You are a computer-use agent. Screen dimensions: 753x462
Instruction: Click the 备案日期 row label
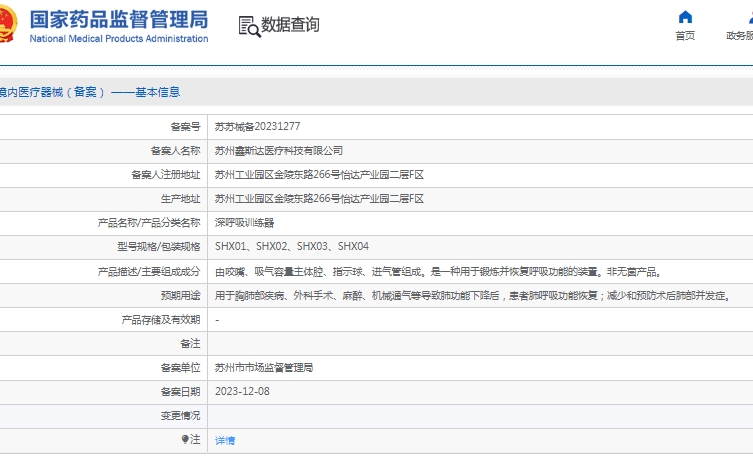[x=181, y=392]
